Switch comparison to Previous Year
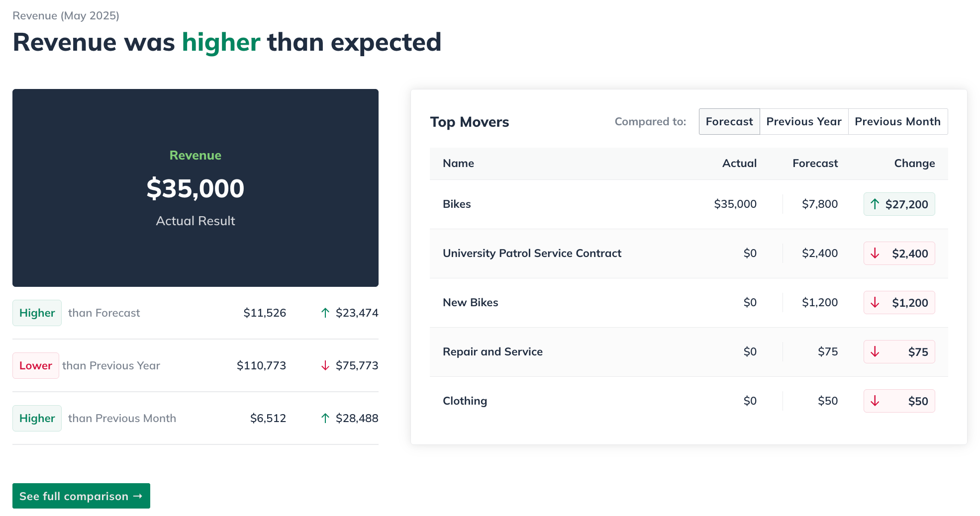 coord(803,122)
